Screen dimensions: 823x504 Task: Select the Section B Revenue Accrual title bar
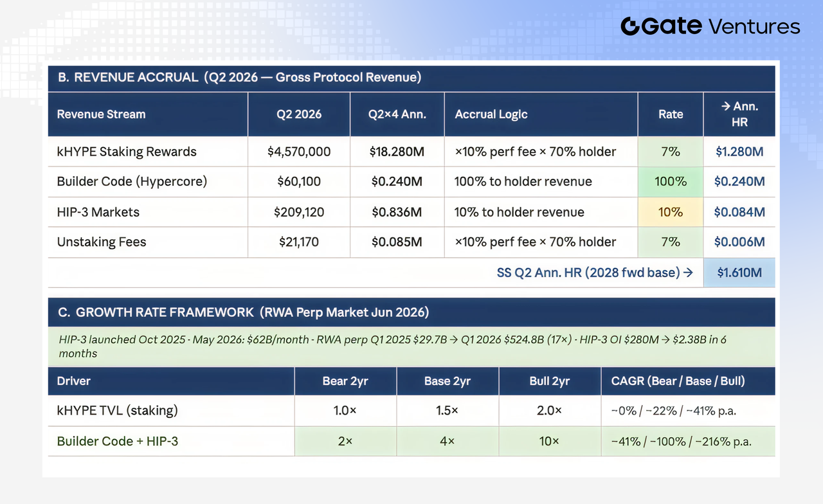pos(411,77)
